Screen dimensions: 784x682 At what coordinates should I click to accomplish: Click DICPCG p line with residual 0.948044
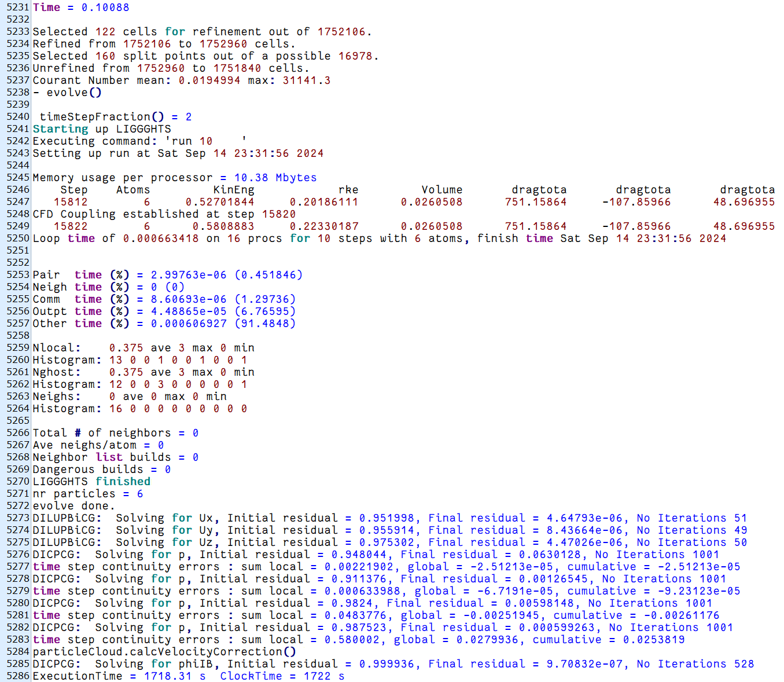coord(376,555)
